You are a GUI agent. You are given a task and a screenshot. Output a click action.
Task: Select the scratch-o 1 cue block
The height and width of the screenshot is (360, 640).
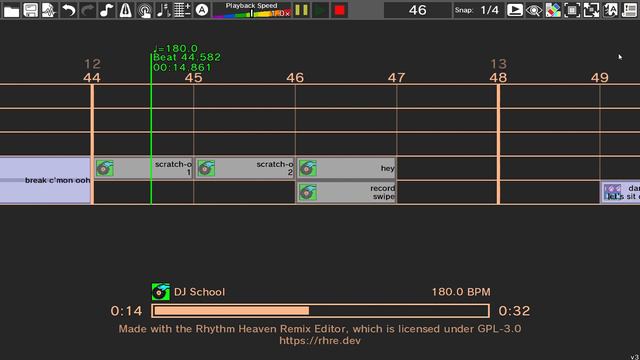(143, 168)
